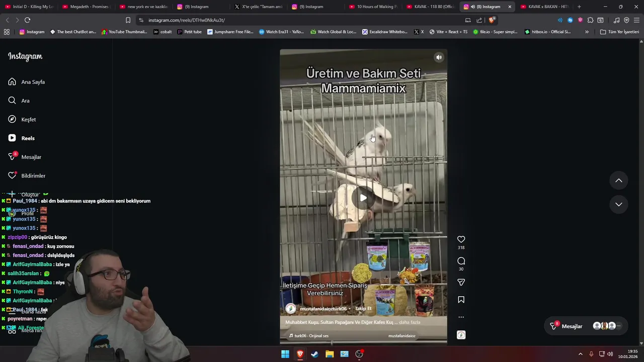Expand the hidden bookmarks overflow chevron

pyautogui.click(x=587, y=32)
